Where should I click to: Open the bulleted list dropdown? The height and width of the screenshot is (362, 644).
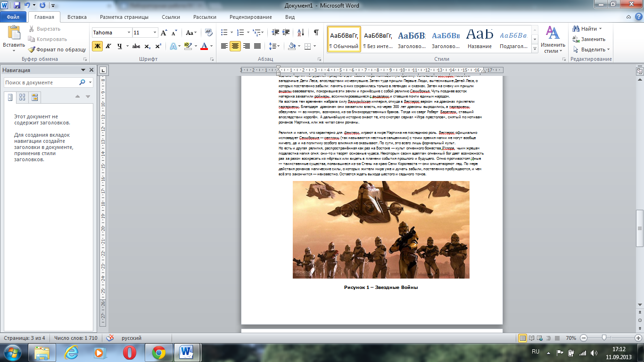pos(231,33)
